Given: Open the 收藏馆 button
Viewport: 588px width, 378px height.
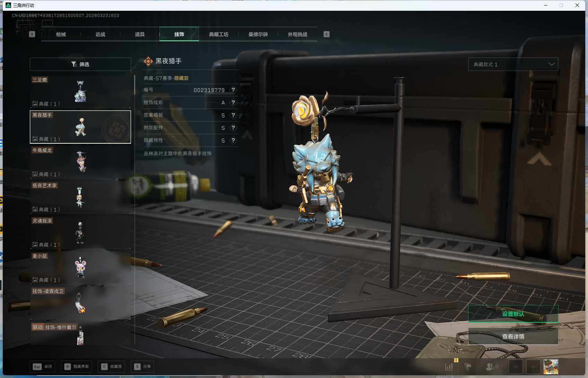Looking at the screenshot, I should 111,367.
